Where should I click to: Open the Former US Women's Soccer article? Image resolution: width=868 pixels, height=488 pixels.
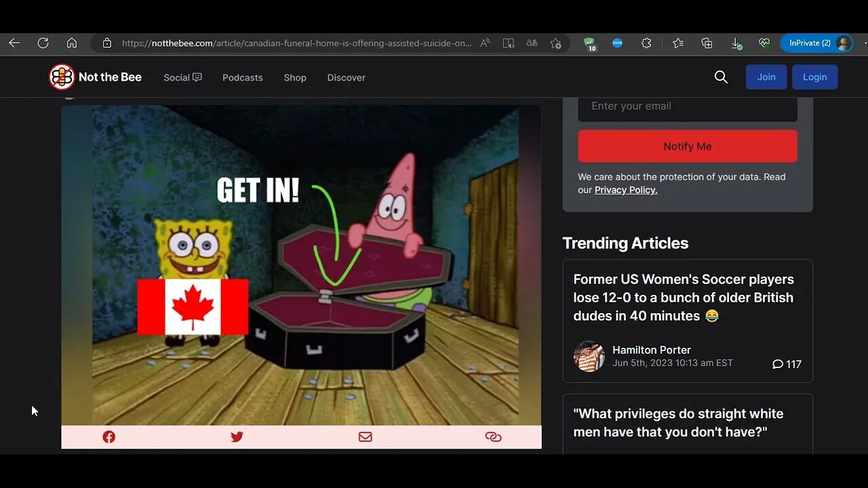(684, 298)
